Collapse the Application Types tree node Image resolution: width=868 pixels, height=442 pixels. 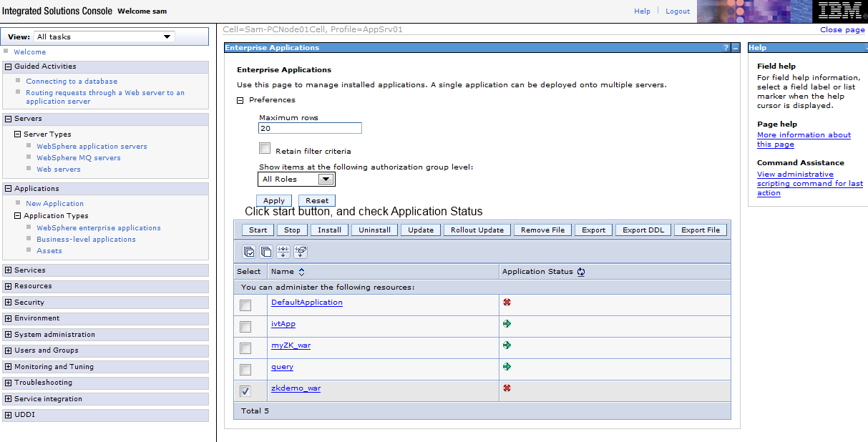coord(18,216)
